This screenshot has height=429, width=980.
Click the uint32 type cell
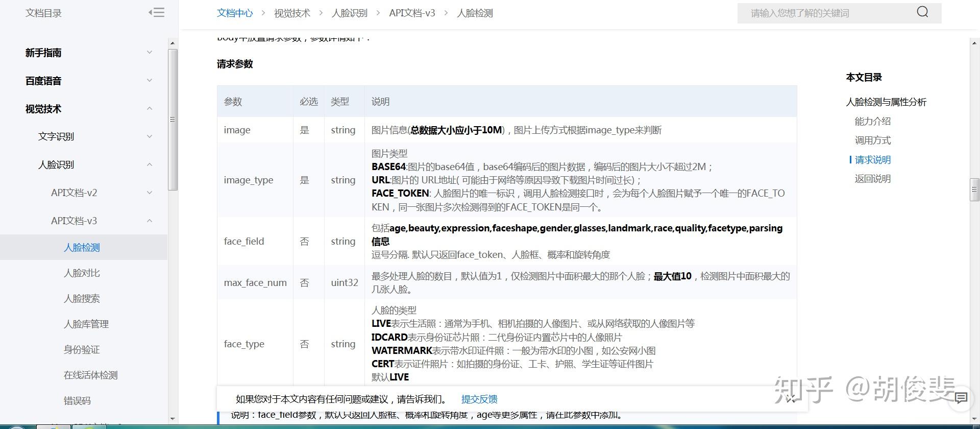[x=345, y=282]
